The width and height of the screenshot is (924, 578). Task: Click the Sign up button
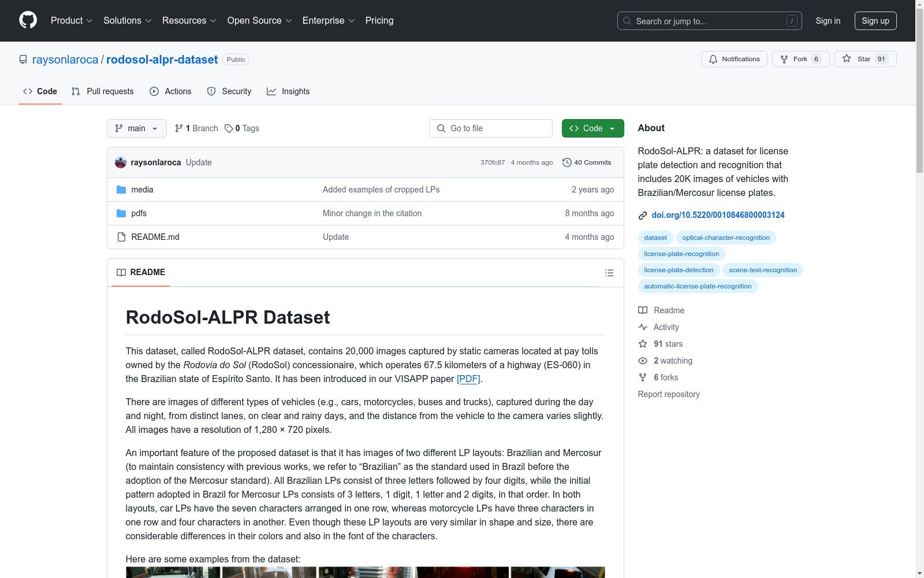875,21
